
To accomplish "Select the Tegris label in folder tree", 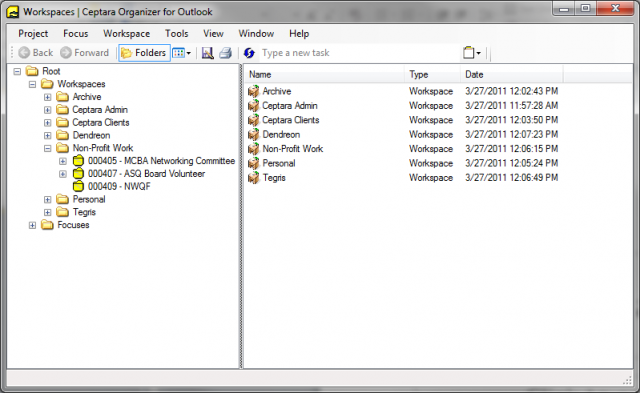I will [x=84, y=212].
